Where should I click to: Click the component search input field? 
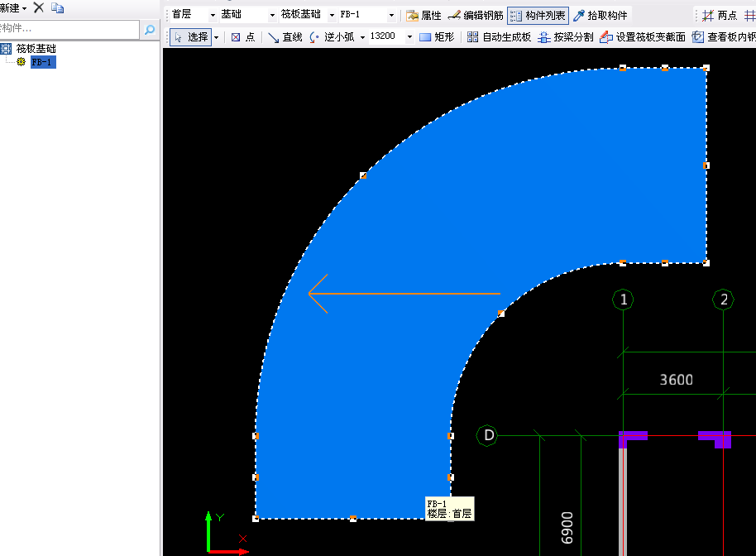point(69,29)
